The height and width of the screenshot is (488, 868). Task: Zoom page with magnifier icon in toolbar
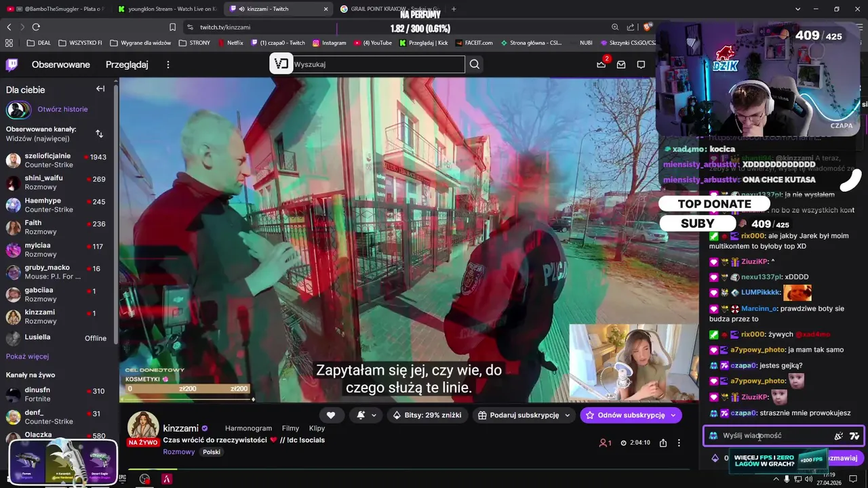point(615,27)
